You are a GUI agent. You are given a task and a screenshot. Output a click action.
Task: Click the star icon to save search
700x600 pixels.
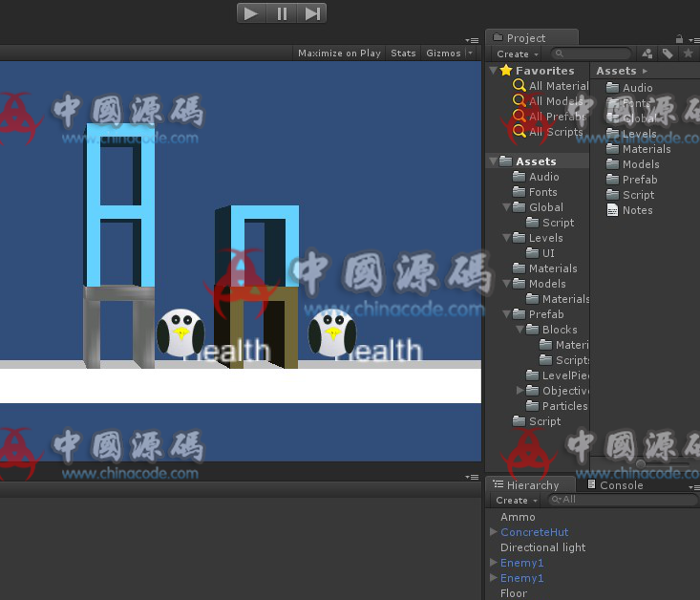tap(688, 54)
